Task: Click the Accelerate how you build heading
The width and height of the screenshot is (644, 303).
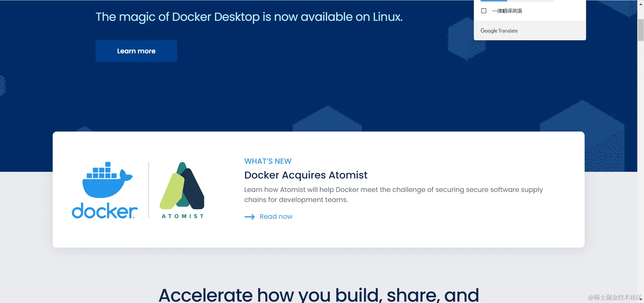Action: click(x=319, y=295)
